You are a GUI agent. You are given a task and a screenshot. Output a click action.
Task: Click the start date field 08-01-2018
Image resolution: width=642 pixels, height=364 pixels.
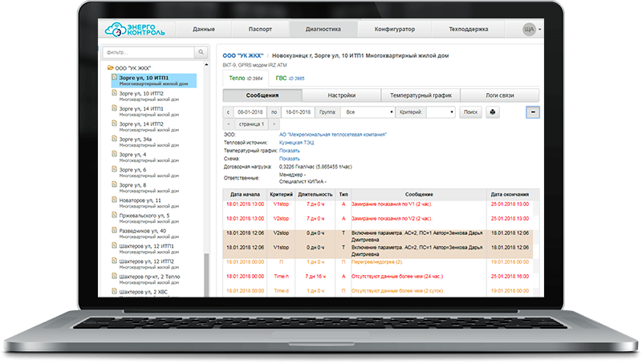250,112
